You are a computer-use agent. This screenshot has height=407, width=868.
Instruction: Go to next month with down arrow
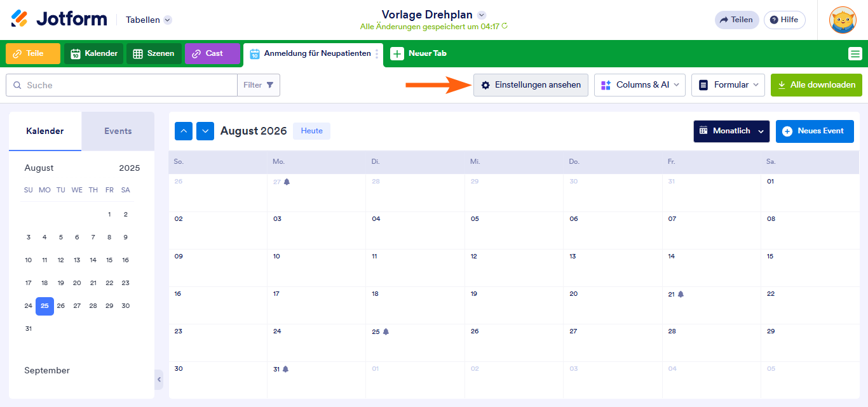click(205, 131)
